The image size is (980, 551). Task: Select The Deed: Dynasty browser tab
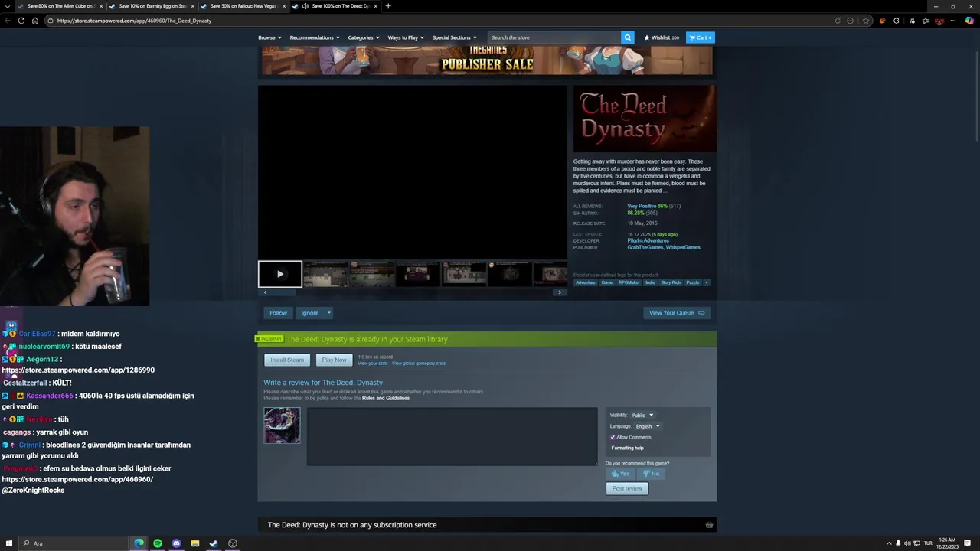(x=337, y=6)
